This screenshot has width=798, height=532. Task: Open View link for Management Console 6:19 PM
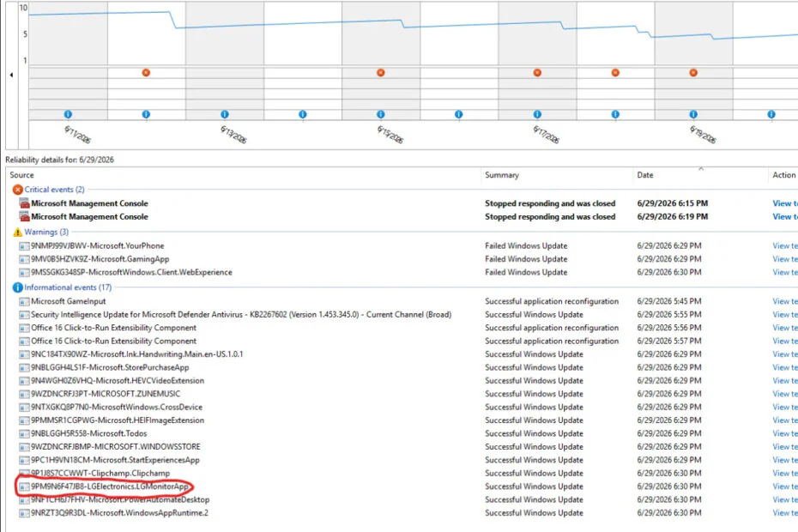785,216
